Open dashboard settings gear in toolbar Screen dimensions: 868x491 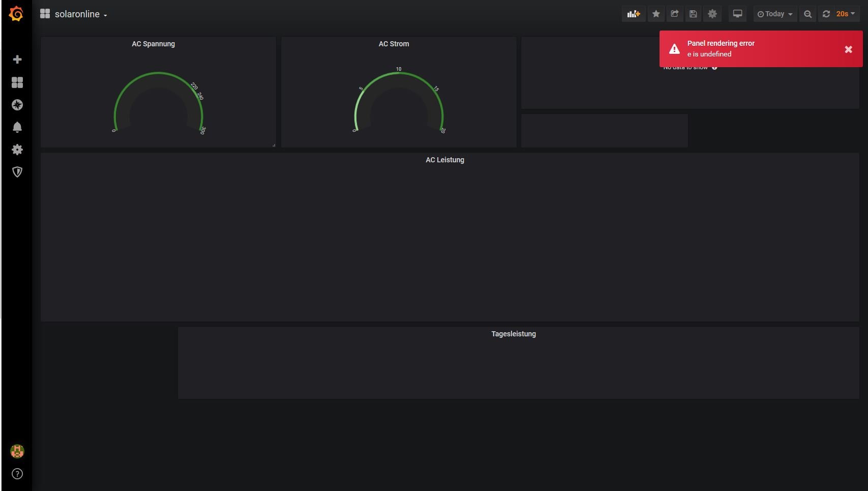tap(712, 14)
